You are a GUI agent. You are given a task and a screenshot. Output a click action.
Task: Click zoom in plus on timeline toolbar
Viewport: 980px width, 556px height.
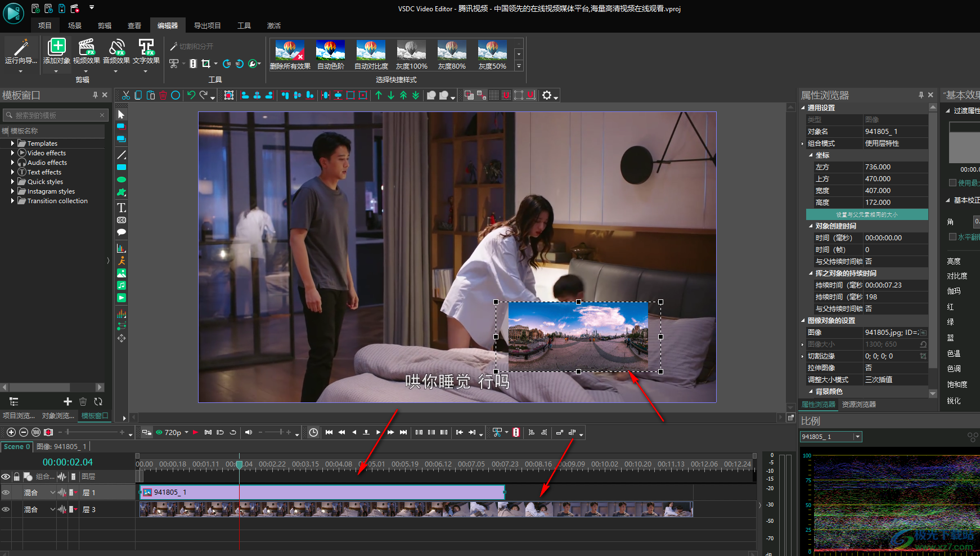pos(11,432)
